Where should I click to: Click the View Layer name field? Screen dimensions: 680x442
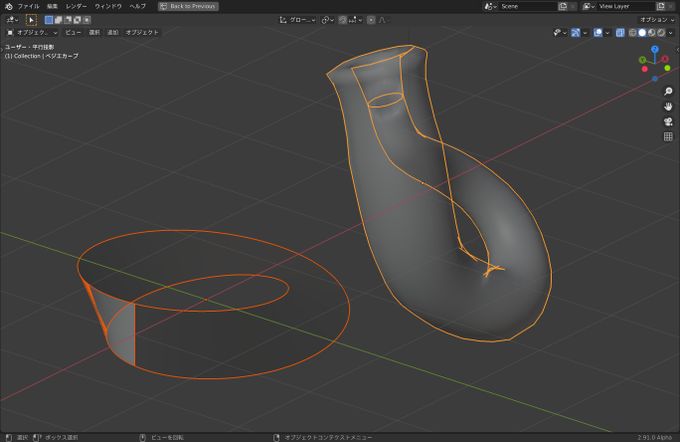[626, 7]
